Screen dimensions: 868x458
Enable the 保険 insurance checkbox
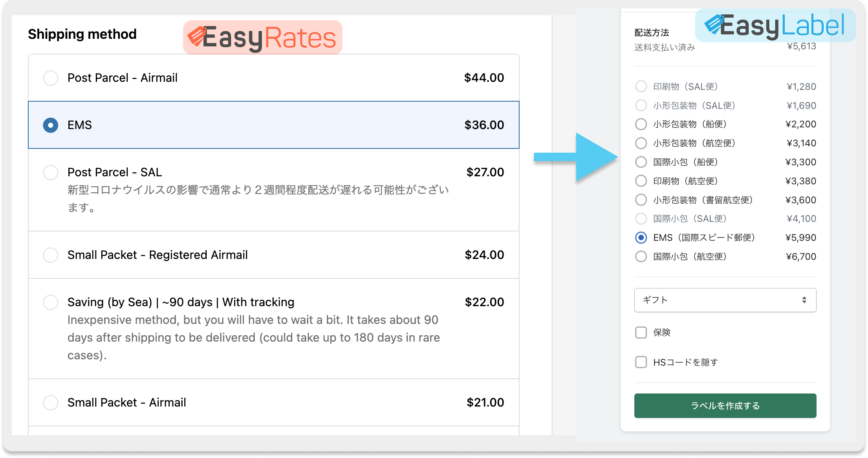point(641,333)
